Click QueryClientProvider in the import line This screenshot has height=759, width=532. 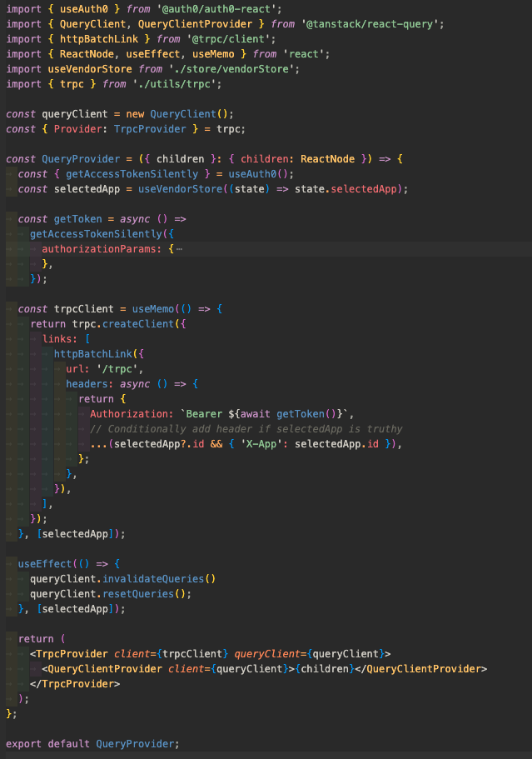click(196, 24)
